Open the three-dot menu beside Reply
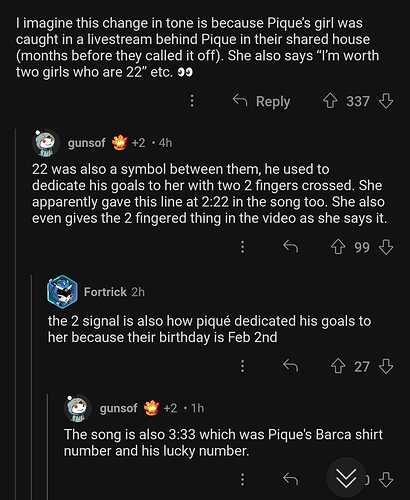410x500 pixels. coord(192,101)
